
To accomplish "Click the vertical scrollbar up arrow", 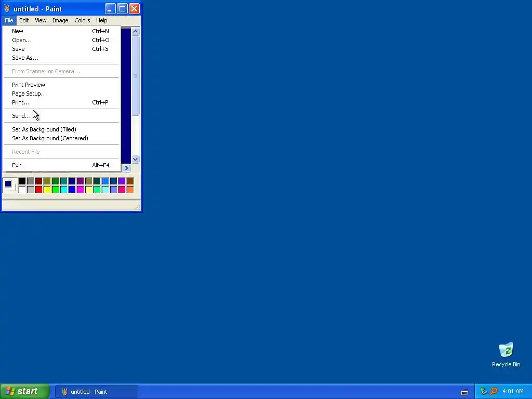I will click(136, 32).
